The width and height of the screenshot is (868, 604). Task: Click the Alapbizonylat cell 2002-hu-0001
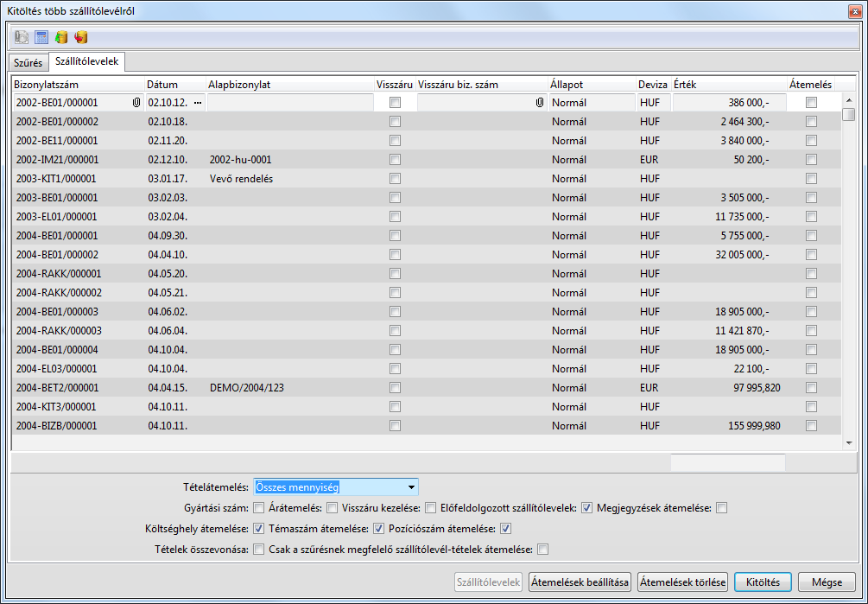pyautogui.click(x=241, y=160)
